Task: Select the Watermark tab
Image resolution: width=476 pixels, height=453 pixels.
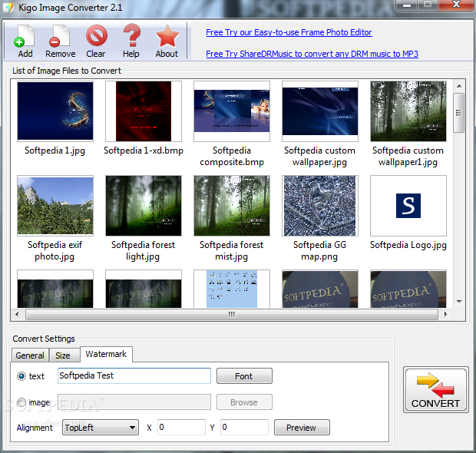Action: click(106, 354)
